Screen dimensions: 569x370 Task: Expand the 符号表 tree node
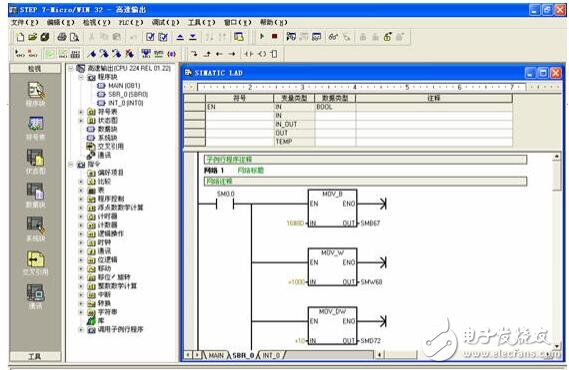[x=81, y=112]
